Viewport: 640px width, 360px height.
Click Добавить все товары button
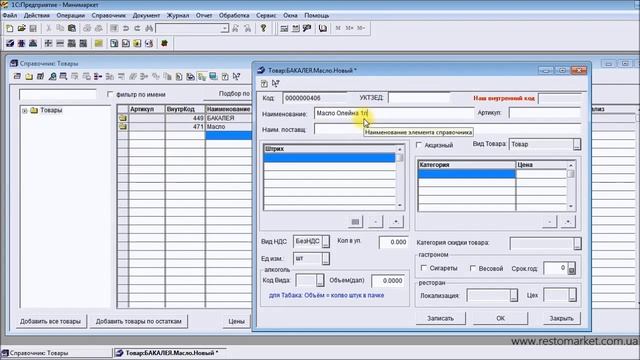(x=51, y=321)
